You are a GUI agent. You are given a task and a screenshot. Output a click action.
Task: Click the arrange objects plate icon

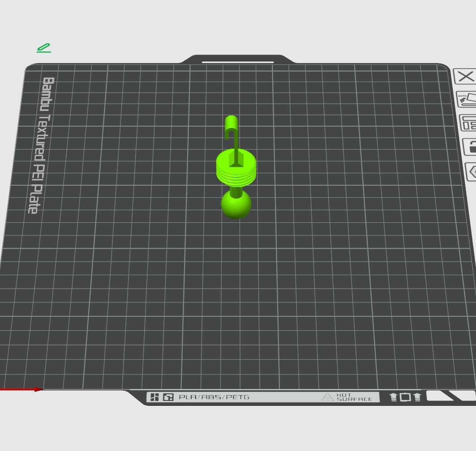click(x=468, y=123)
